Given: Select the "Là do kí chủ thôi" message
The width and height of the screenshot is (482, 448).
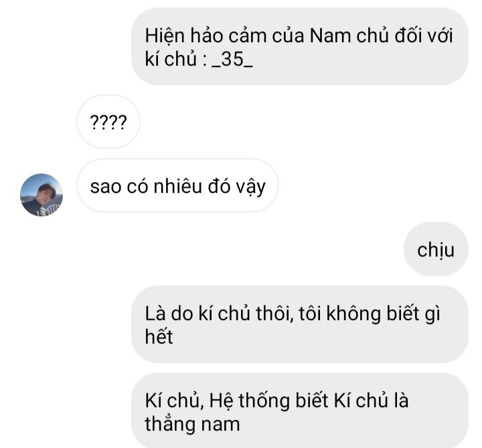Looking at the screenshot, I should click(x=300, y=324).
